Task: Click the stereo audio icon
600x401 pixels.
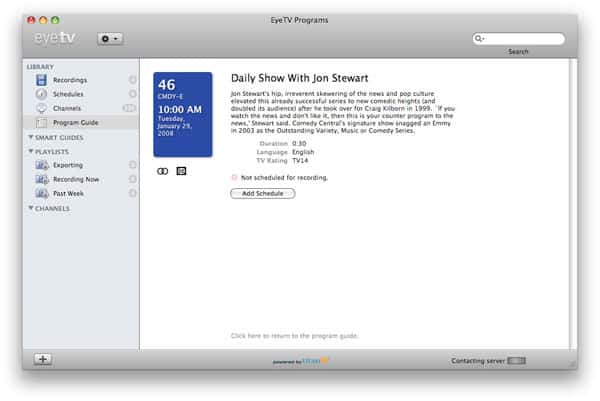Action: (162, 171)
